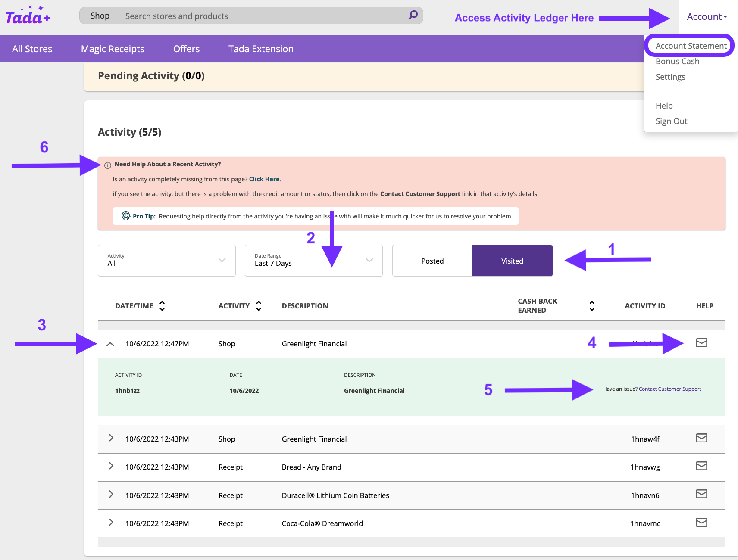738x560 pixels.
Task: Collapse the 12:47PM Greenlight Financial row
Action: (110, 344)
